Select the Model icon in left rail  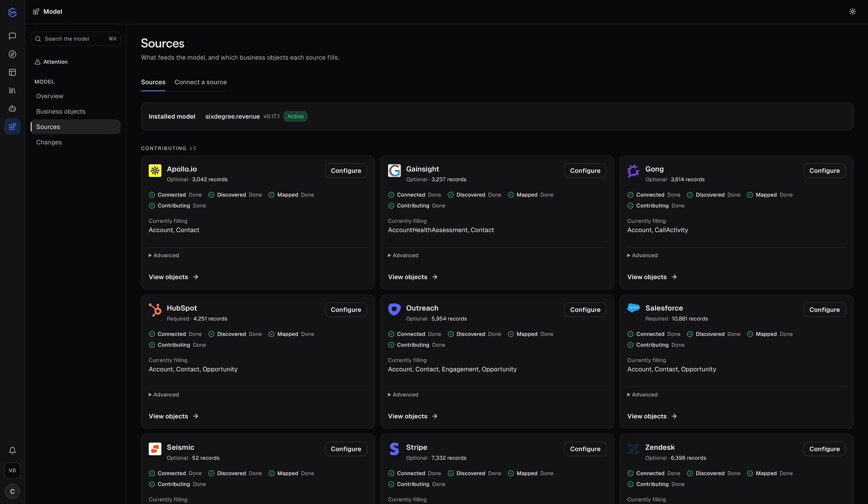tap(12, 127)
